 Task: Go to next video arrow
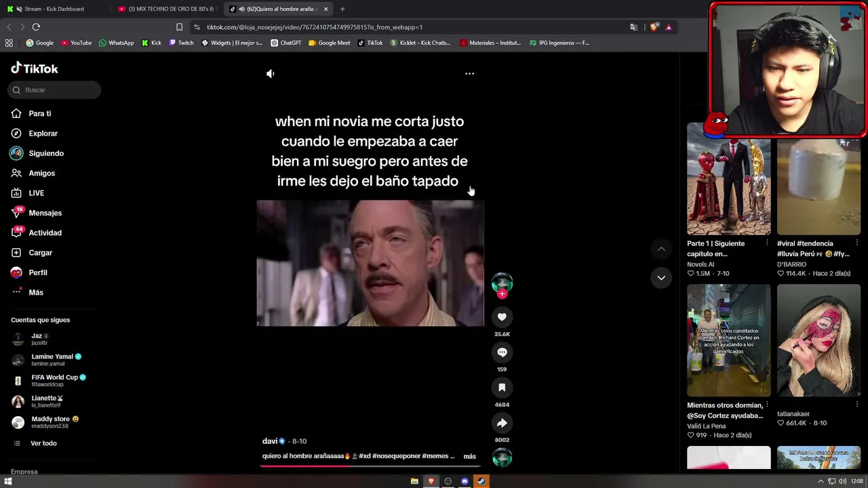tap(661, 278)
